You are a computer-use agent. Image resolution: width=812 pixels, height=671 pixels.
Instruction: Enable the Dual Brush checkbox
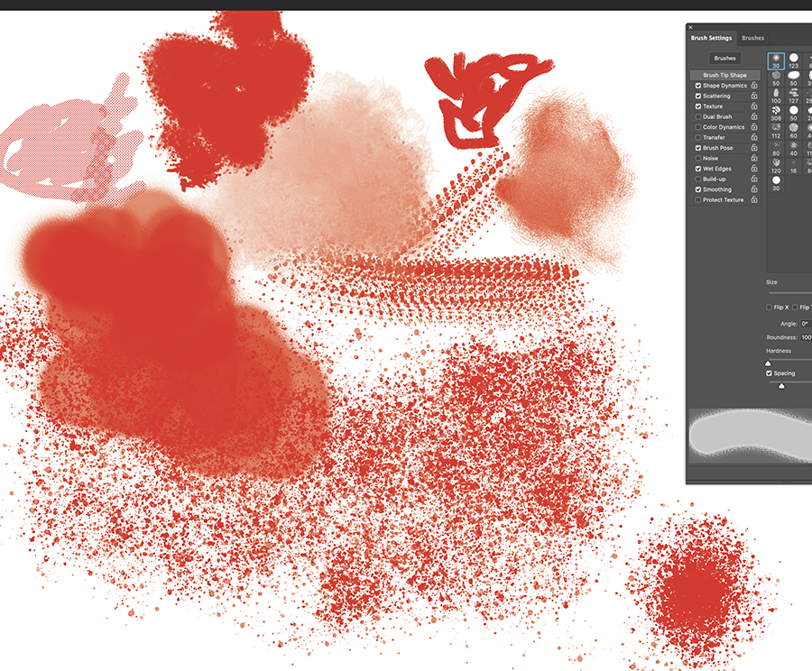[x=698, y=116]
